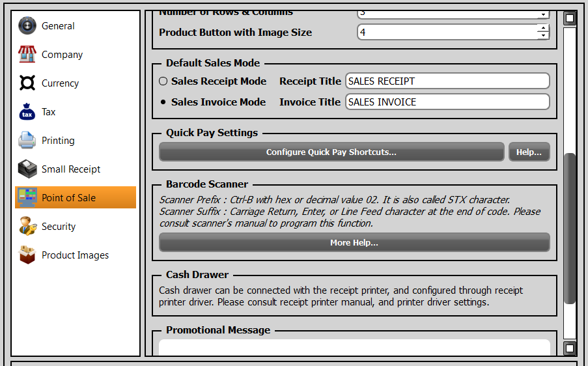588x366 pixels.
Task: Click the Printing printer icon
Action: coord(27,141)
